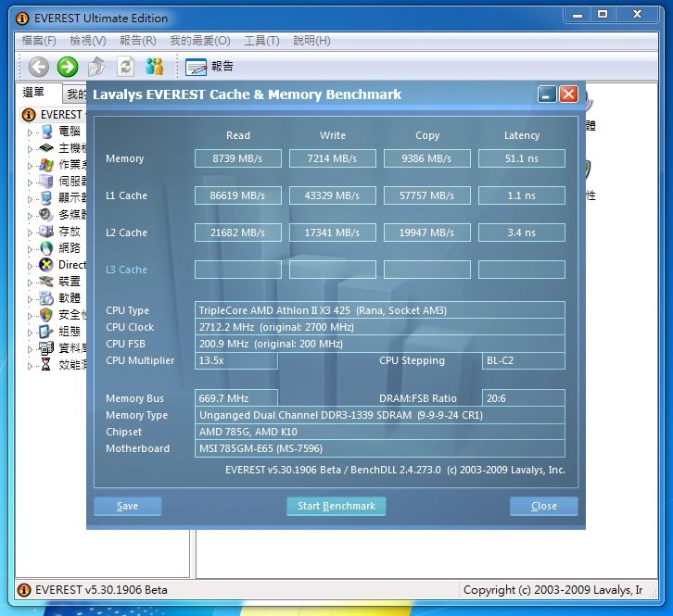The height and width of the screenshot is (616, 673).
Task: Expand the 作業系統 tree node
Action: point(30,166)
